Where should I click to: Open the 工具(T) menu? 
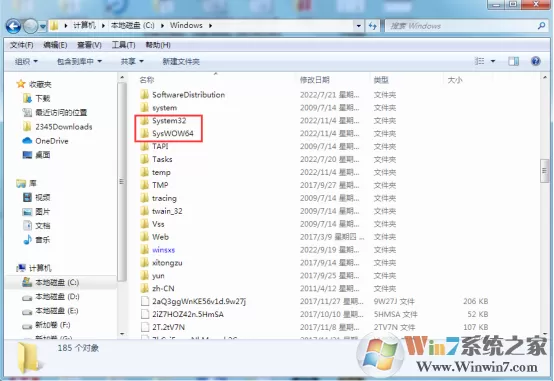(124, 45)
